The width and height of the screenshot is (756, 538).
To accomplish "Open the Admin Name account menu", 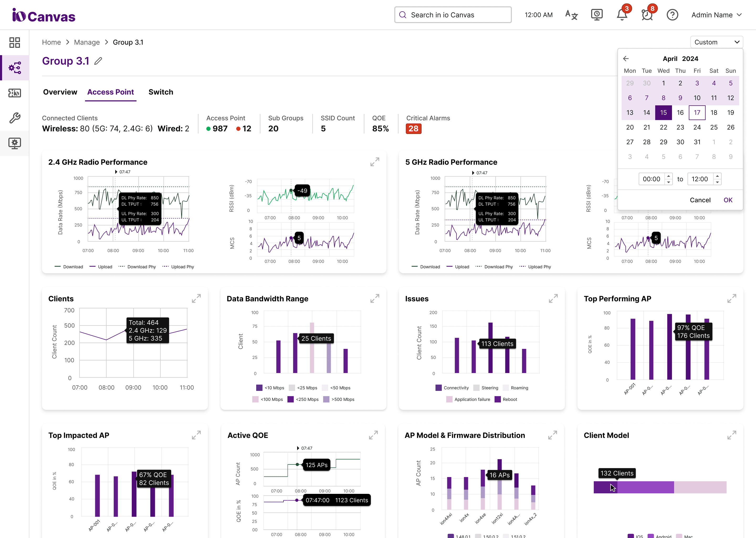I will (x=716, y=15).
